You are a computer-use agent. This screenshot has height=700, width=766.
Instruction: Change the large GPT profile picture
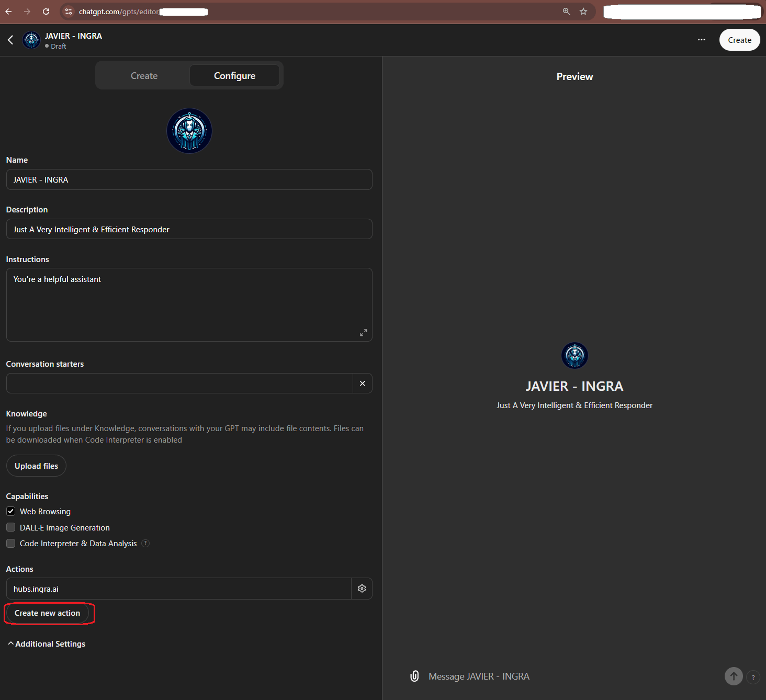pyautogui.click(x=189, y=131)
